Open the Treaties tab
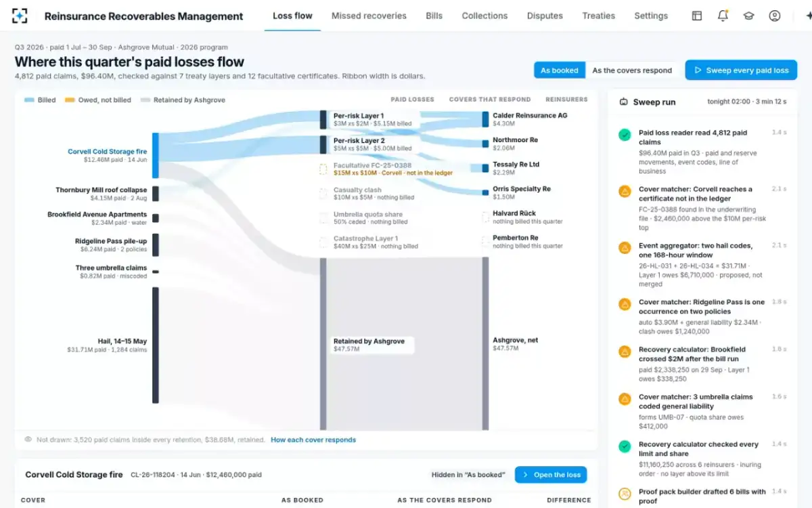Image resolution: width=812 pixels, height=508 pixels. coord(598,16)
